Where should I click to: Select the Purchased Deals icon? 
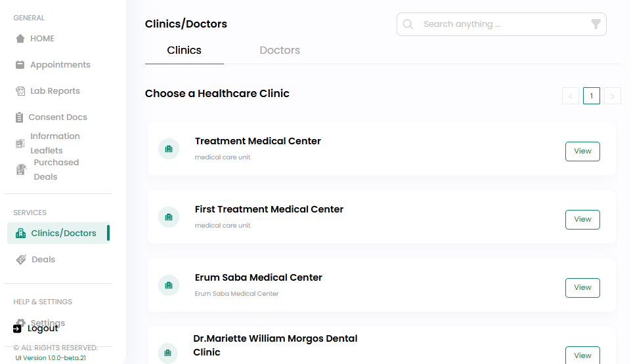pyautogui.click(x=21, y=170)
